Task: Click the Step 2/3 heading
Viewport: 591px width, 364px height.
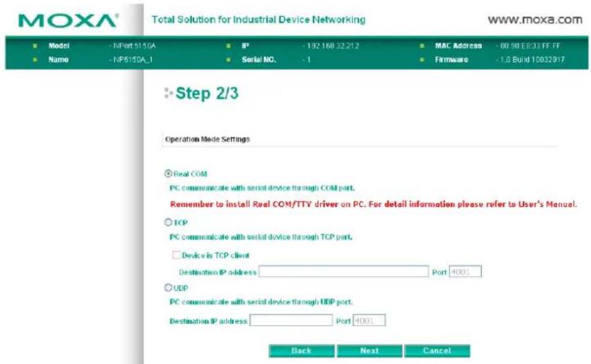Action: click(x=207, y=93)
